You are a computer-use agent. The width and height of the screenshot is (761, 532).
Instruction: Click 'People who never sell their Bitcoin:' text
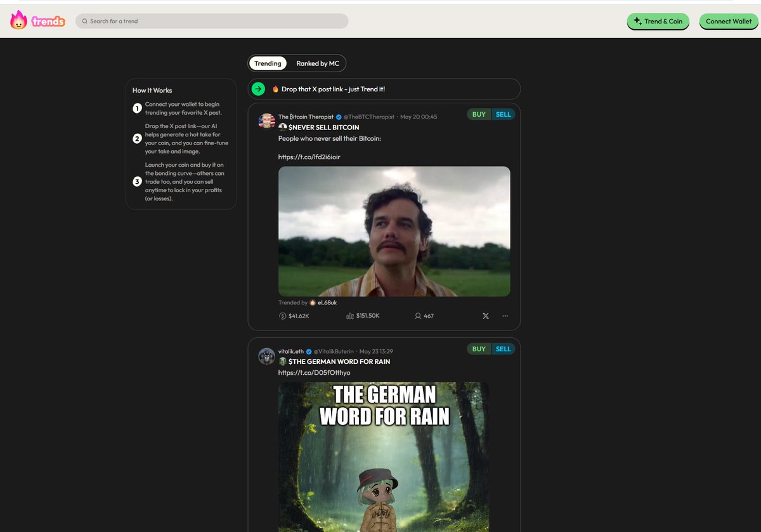(x=330, y=138)
